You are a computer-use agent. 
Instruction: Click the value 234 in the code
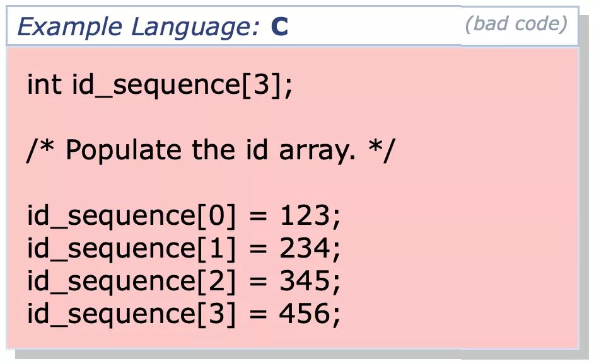[305, 249]
